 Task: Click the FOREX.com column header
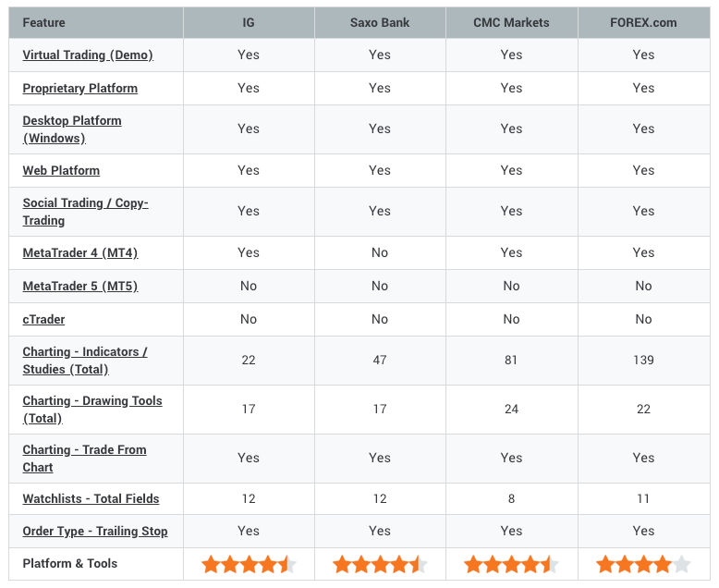[643, 22]
